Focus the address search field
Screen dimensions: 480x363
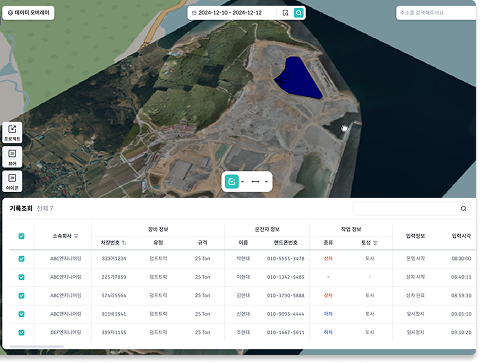(436, 13)
